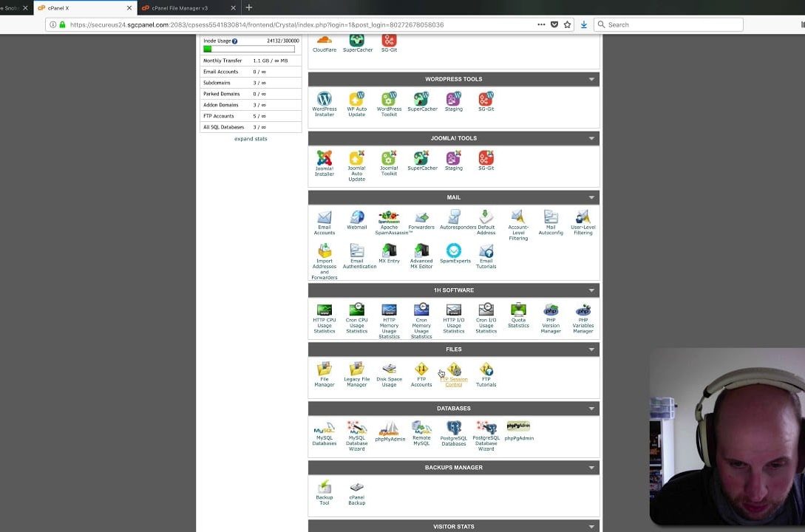The height and width of the screenshot is (532, 805).
Task: Open Advanced MX Editor
Action: (x=421, y=256)
